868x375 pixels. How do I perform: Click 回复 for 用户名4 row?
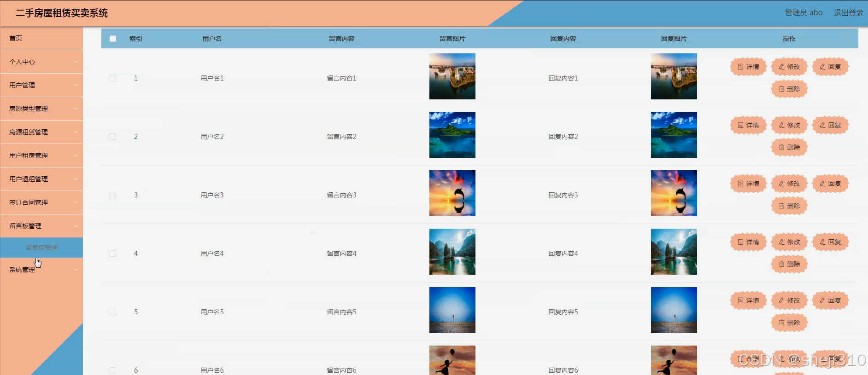(x=830, y=242)
